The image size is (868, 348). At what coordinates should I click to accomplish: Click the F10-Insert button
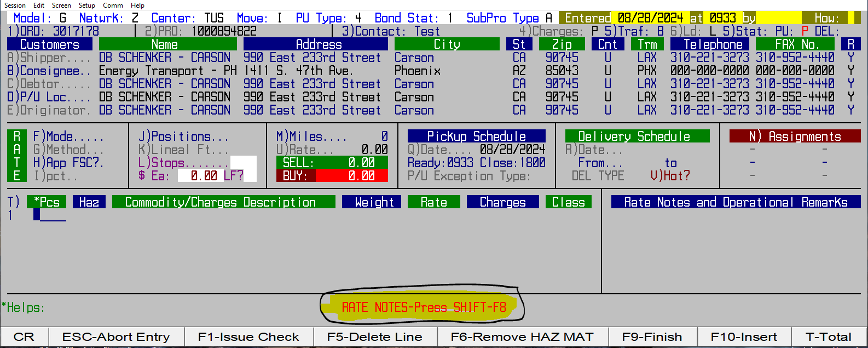pos(743,337)
